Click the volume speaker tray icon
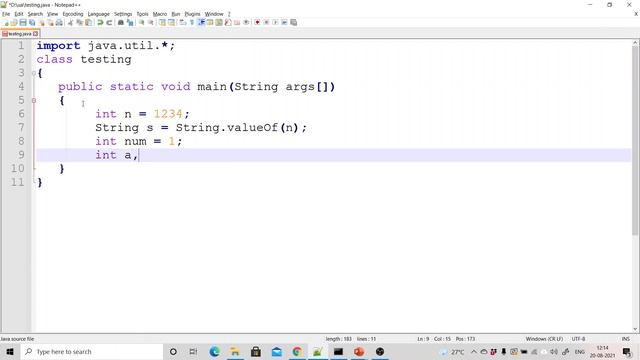640x360 pixels. [554, 351]
